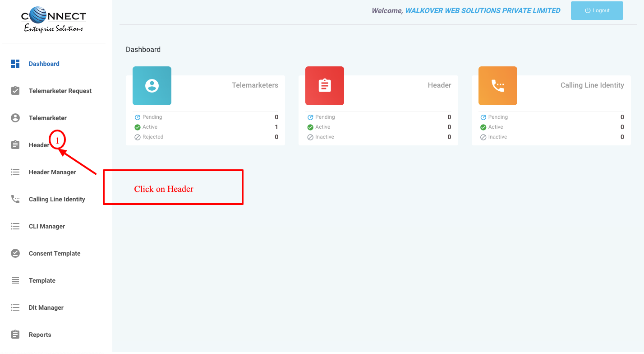Click Pending row in the Header card
644x354 pixels.
[x=325, y=117]
